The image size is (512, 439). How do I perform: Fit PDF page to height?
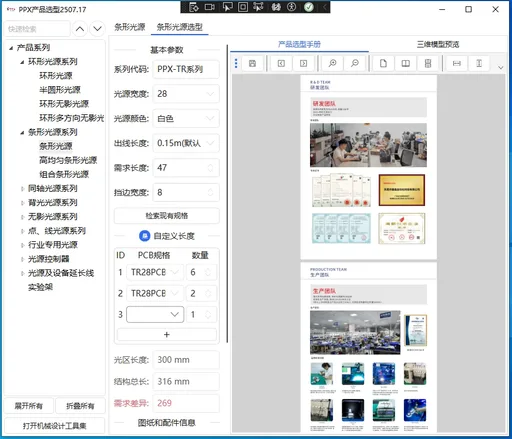(479, 63)
